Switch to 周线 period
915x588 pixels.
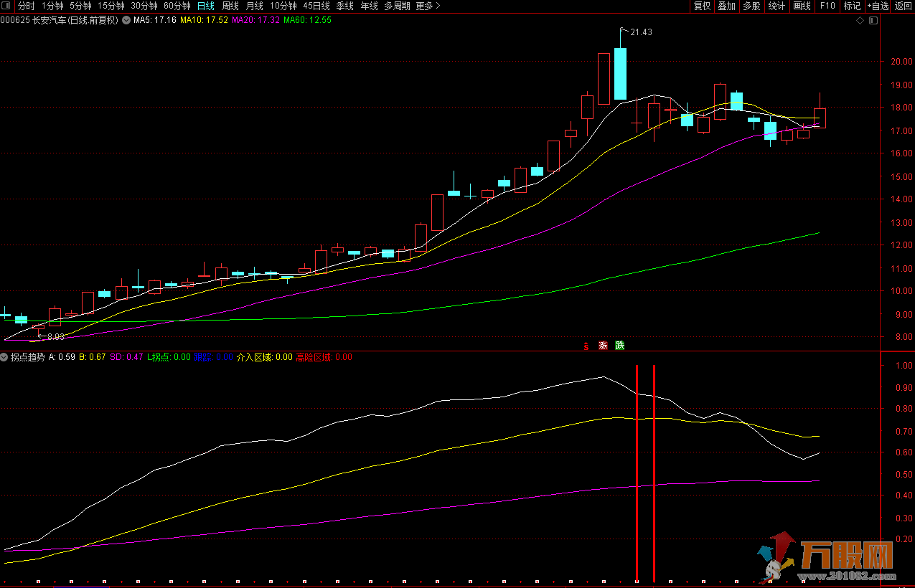(x=230, y=6)
